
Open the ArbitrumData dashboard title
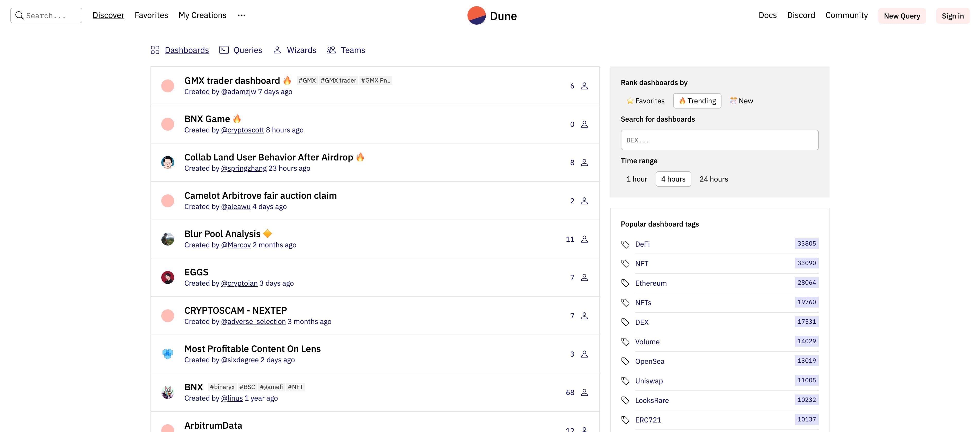point(213,426)
